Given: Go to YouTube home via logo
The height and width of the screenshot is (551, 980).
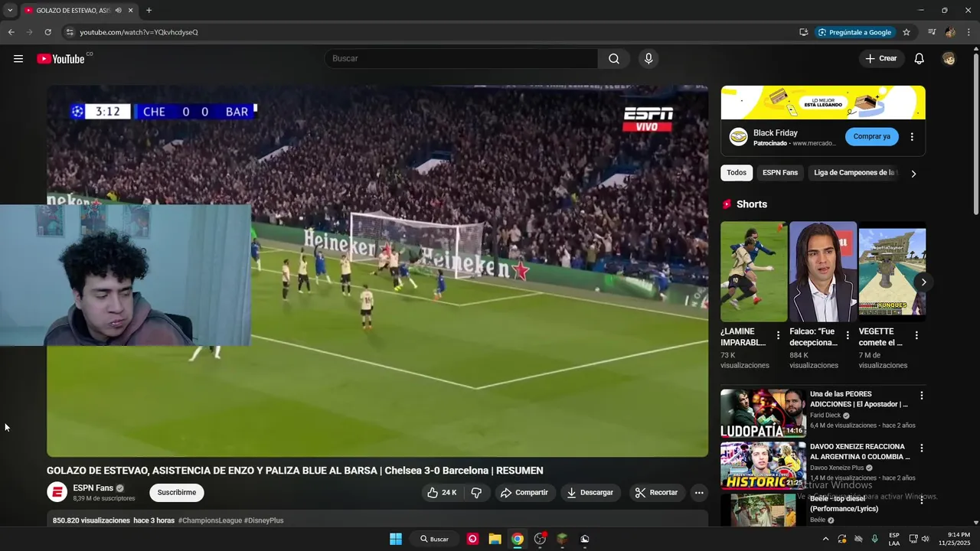Looking at the screenshot, I should point(60,59).
